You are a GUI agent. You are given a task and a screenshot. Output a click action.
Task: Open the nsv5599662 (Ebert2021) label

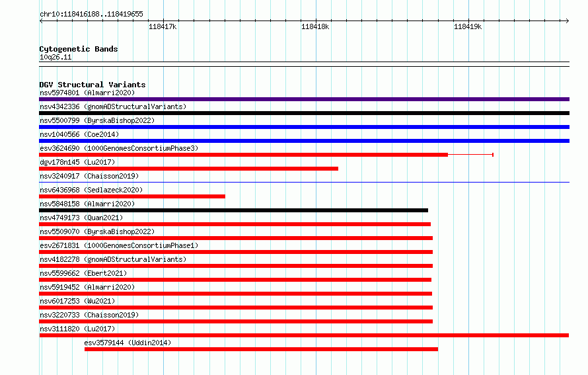83,273
